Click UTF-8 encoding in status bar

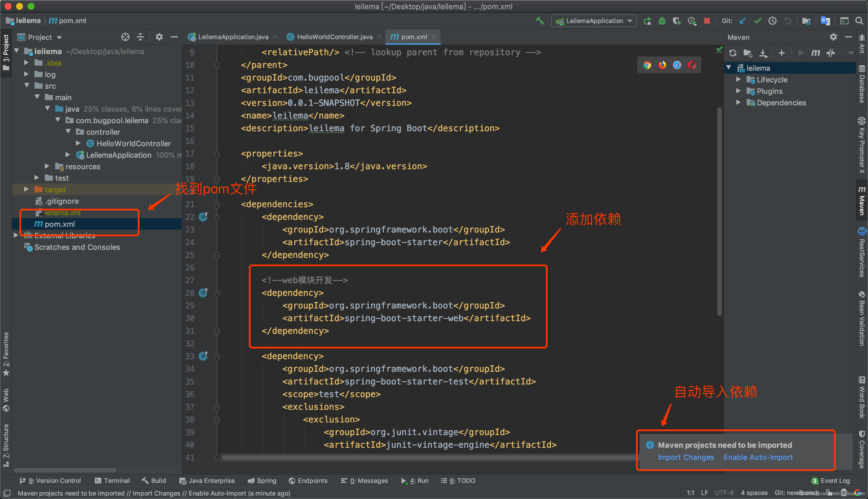724,493
